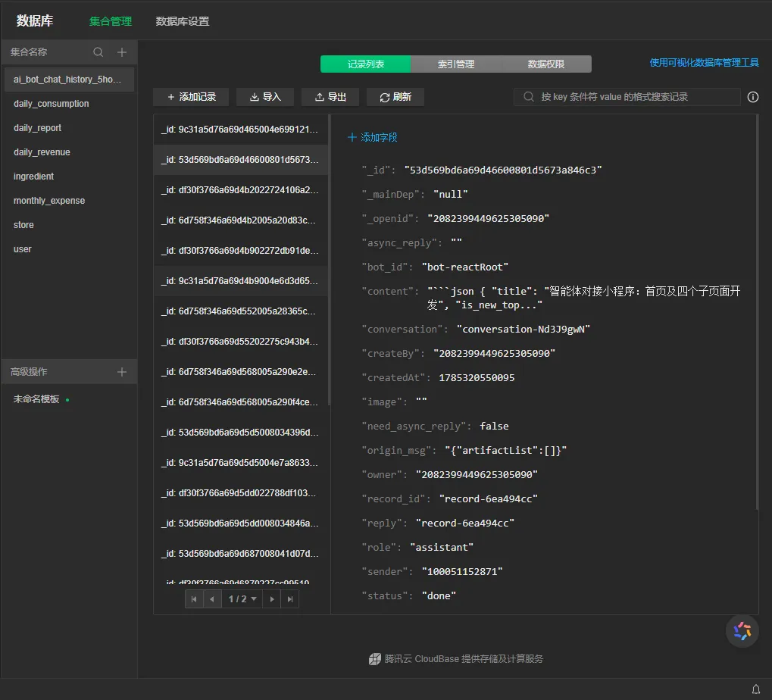Click the conversation value conversation-Nd3J9gwN

[x=523, y=329]
